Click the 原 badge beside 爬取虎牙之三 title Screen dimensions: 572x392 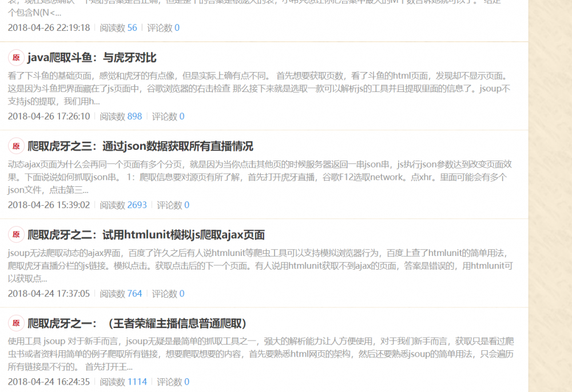[16, 146]
